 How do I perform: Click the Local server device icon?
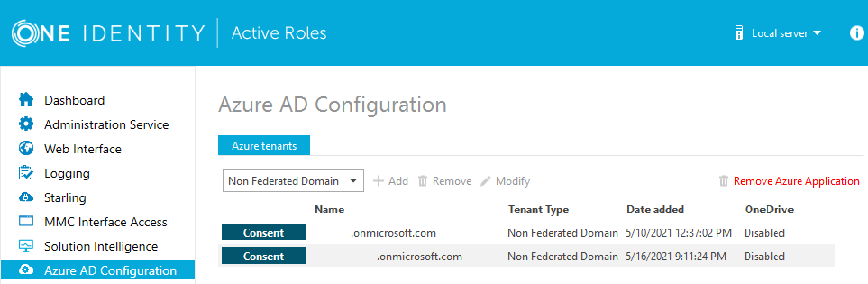point(739,33)
